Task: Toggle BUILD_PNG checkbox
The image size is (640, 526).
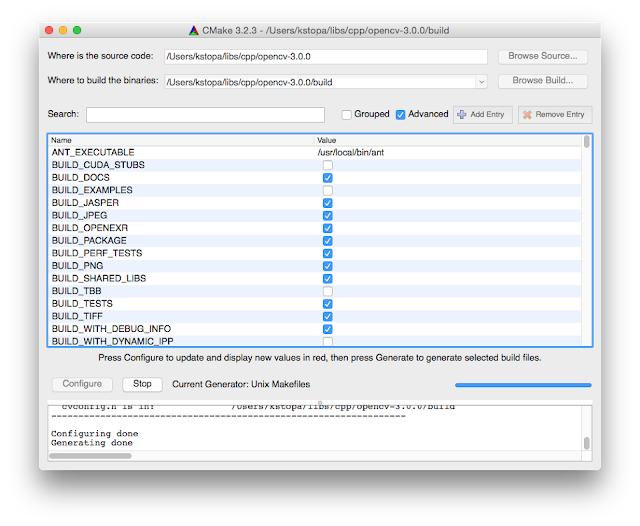Action: 328,266
